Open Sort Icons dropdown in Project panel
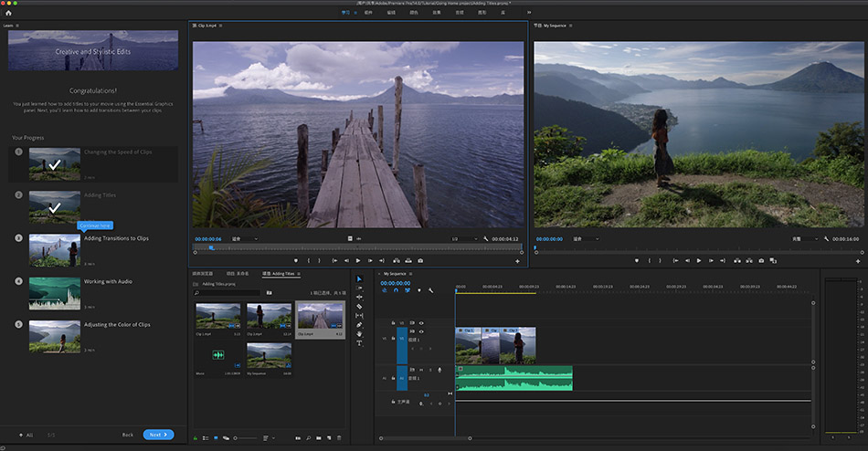The width and height of the screenshot is (868, 451). pos(268,438)
